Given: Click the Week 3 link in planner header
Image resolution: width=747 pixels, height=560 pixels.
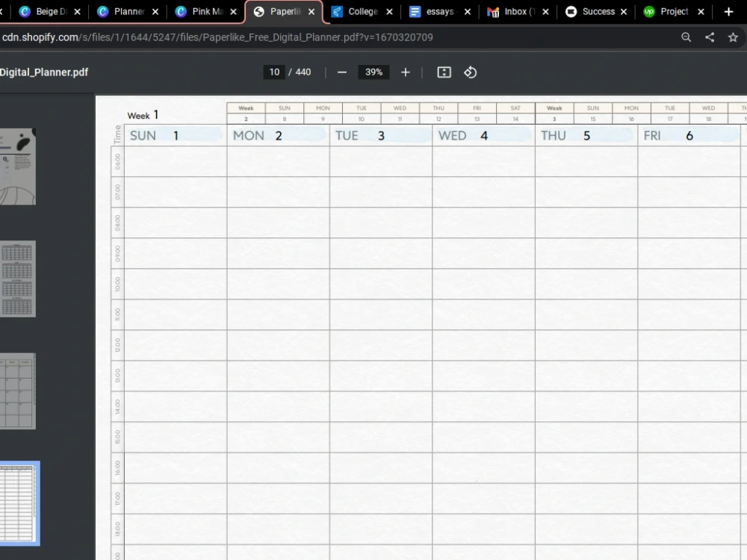Looking at the screenshot, I should [554, 113].
